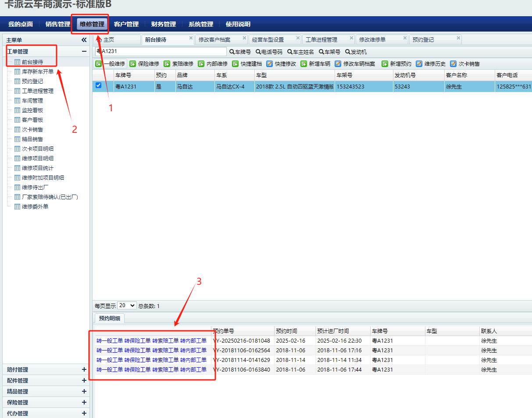Screen dimensions: 532x418
Task: Click the 新增车辆 toolbar icon
Action: tap(303, 64)
